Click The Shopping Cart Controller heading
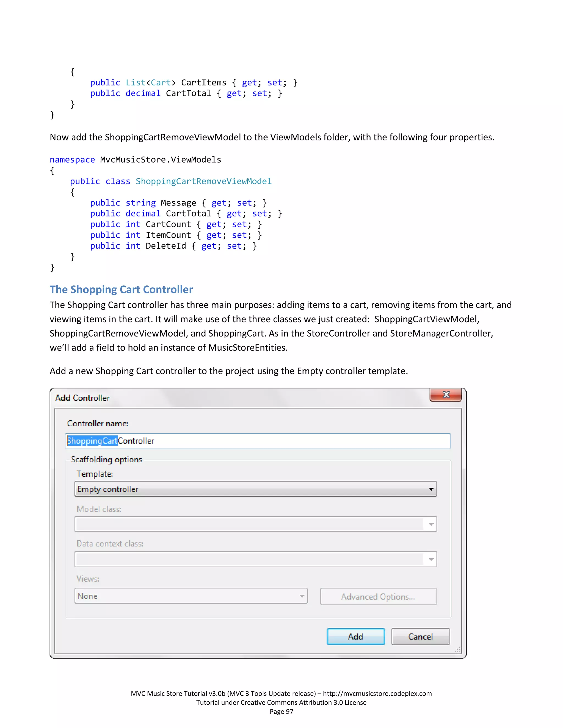This screenshot has height=728, width=563. (122, 289)
